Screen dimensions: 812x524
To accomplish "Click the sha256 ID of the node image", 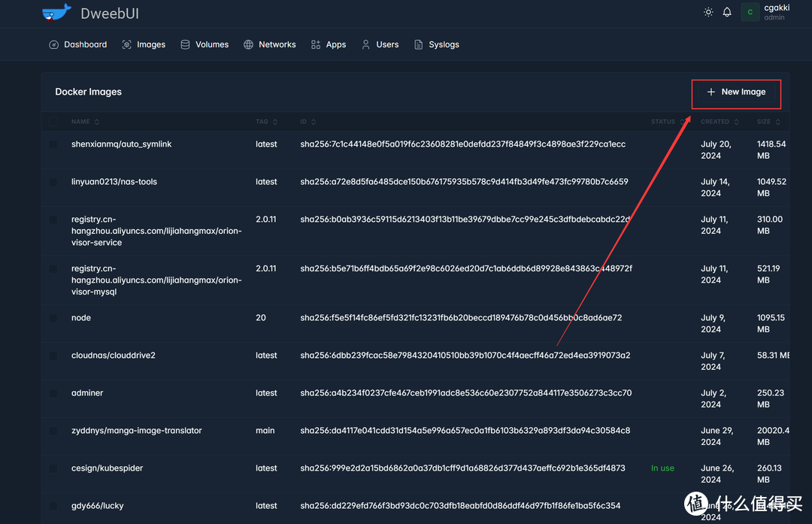I will (x=461, y=317).
